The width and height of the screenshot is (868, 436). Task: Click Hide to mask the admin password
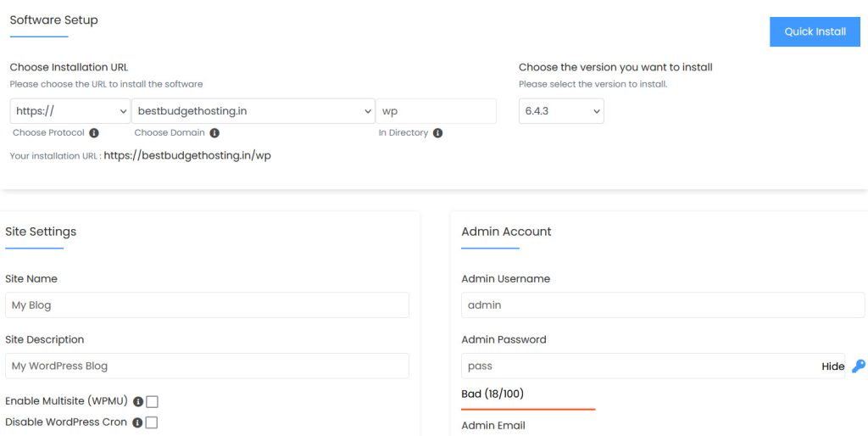832,366
